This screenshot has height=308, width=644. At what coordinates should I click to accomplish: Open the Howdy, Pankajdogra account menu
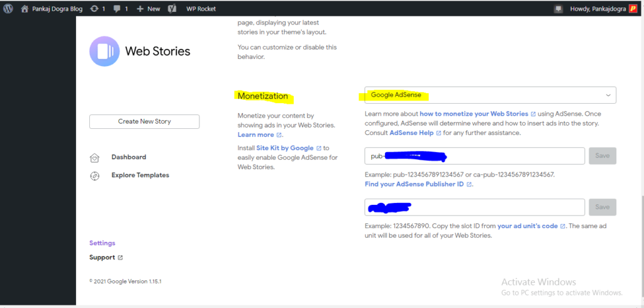pos(597,9)
